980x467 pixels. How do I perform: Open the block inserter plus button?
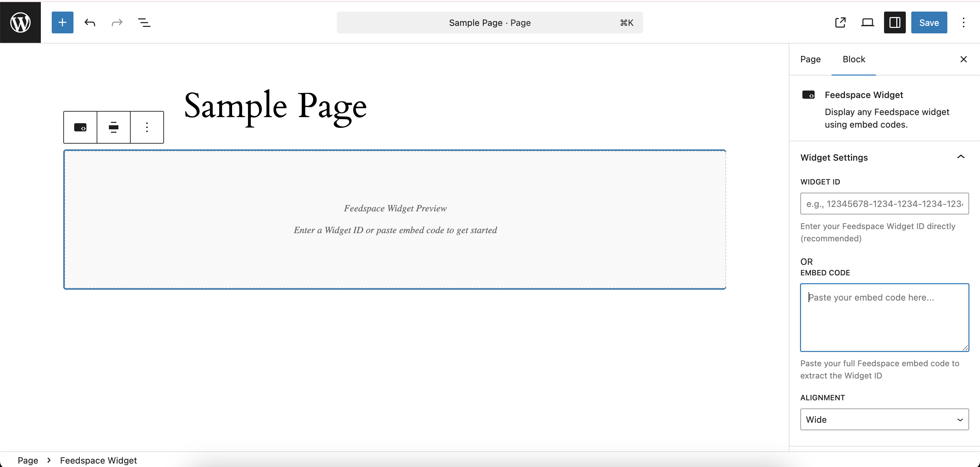pyautogui.click(x=62, y=22)
